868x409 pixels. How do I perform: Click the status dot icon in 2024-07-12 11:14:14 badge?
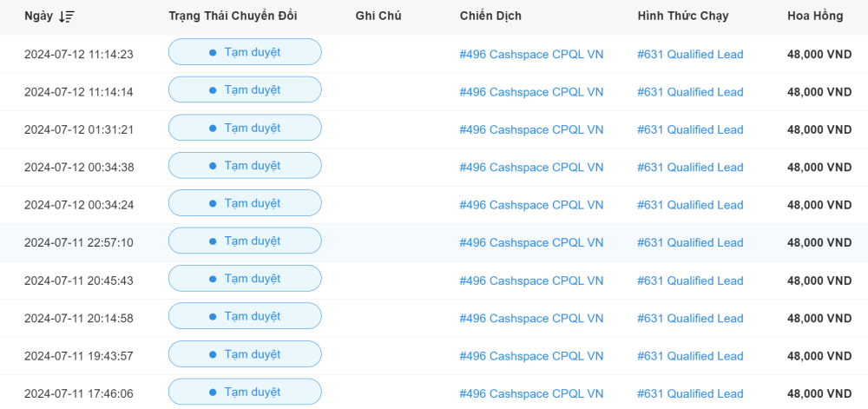pos(213,90)
